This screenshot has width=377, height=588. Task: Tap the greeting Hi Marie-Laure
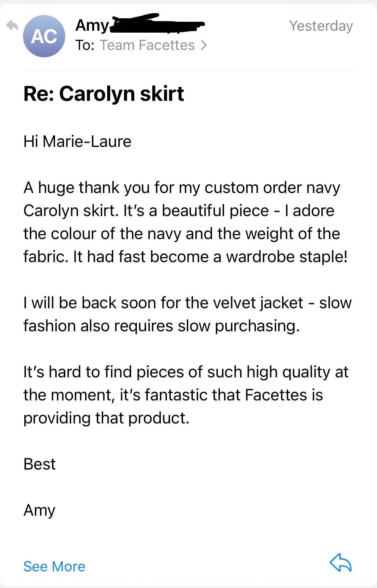(x=77, y=141)
